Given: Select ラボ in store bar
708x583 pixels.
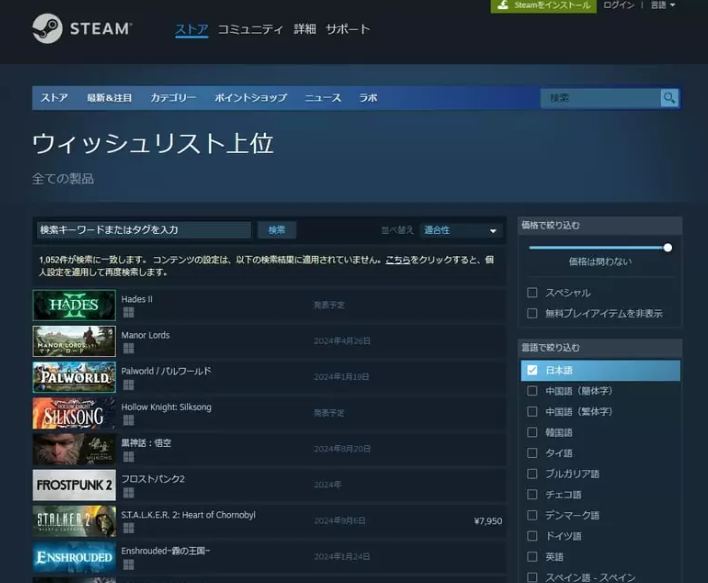Looking at the screenshot, I should (x=368, y=98).
